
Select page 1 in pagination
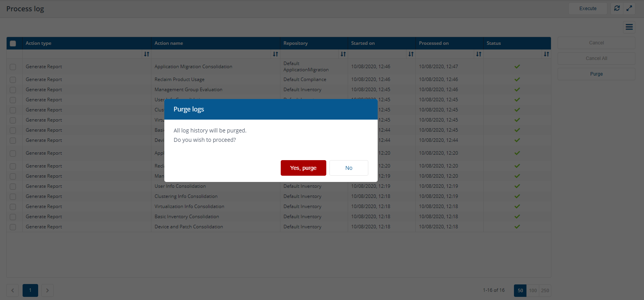30,290
